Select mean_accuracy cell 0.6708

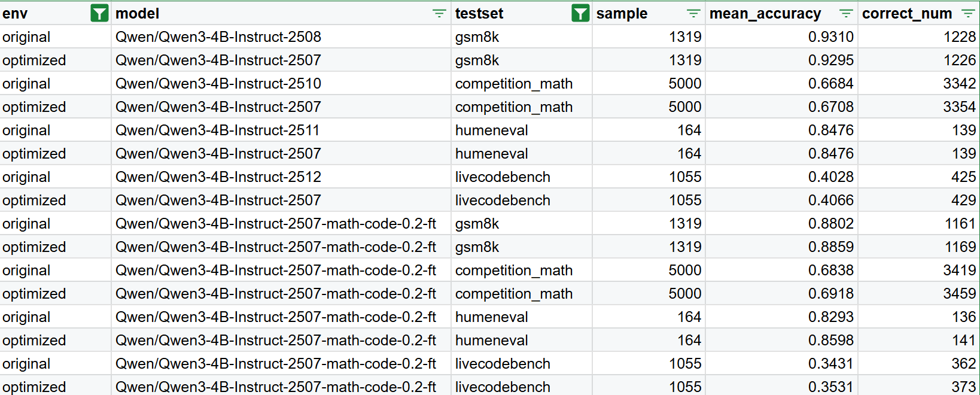coord(782,107)
